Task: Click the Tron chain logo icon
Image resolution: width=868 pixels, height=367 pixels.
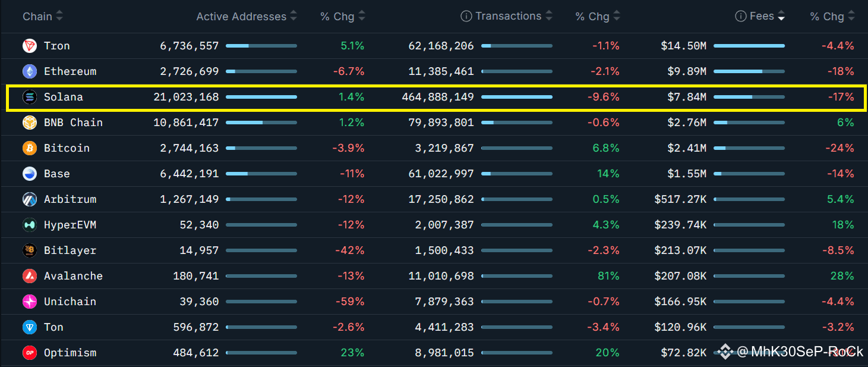Action: (x=29, y=46)
